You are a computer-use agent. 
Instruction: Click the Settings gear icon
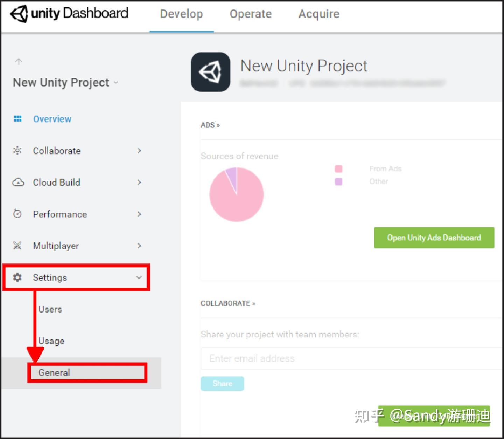17,277
